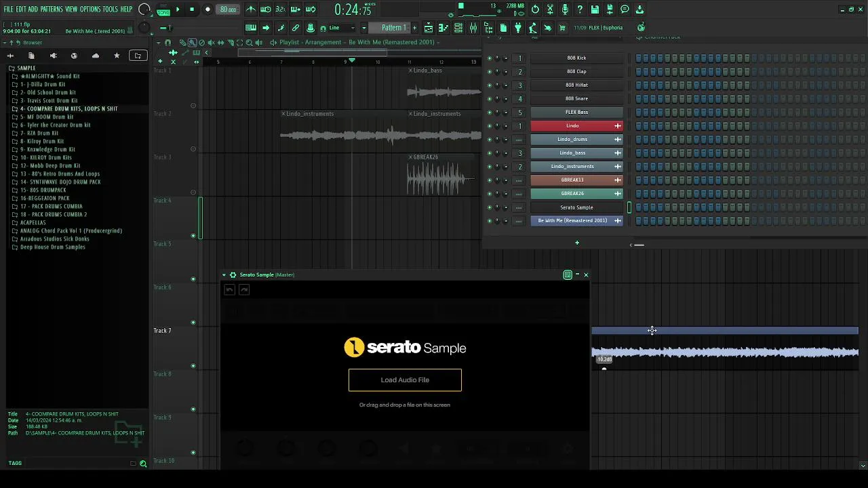Mute Playlist Track 4 green dot
This screenshot has height=488, width=868.
click(x=193, y=236)
